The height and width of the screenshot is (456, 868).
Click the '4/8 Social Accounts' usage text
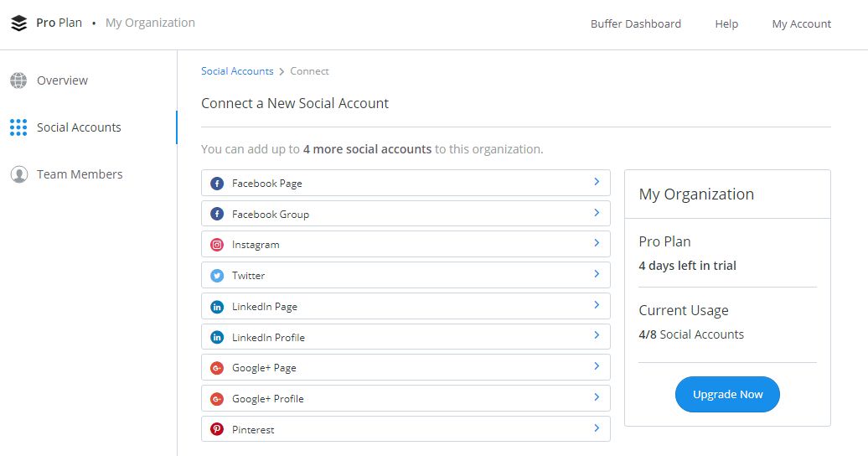coord(691,334)
